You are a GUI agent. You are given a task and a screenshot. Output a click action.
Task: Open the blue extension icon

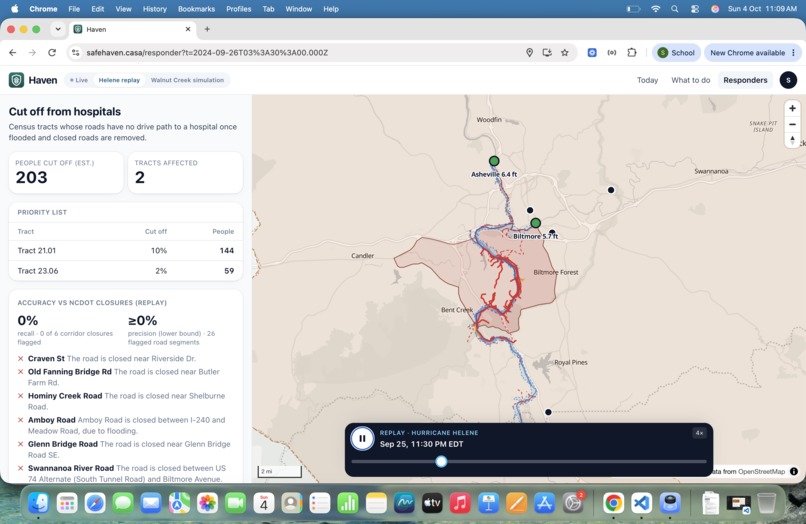(x=592, y=52)
